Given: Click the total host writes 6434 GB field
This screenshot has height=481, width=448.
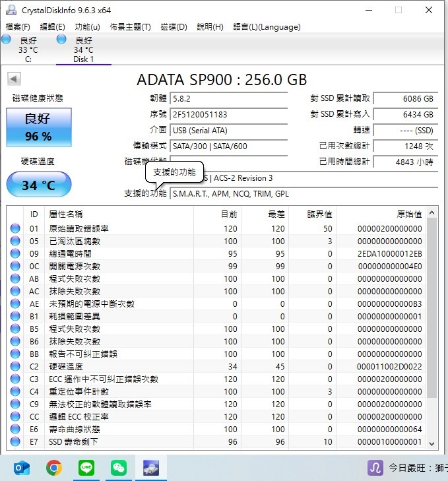Looking at the screenshot, I should (x=406, y=115).
